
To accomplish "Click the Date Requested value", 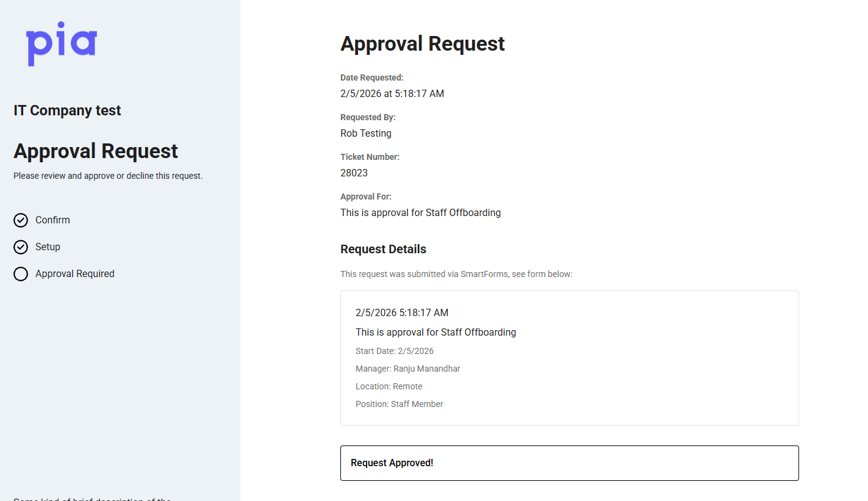I will click(x=392, y=94).
